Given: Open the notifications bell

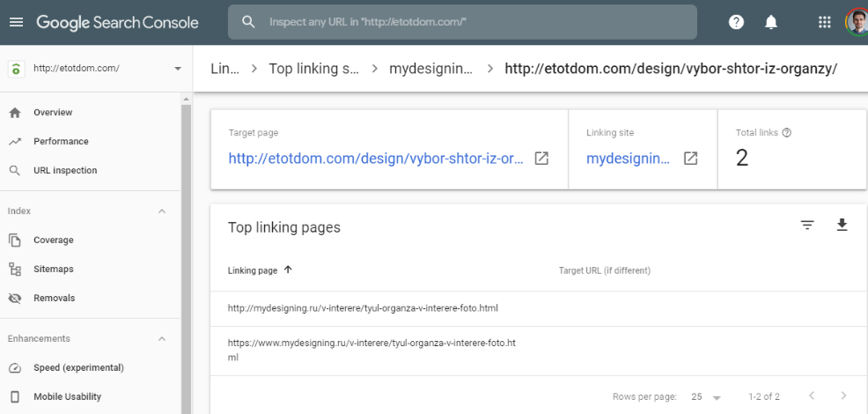Looking at the screenshot, I should [771, 22].
